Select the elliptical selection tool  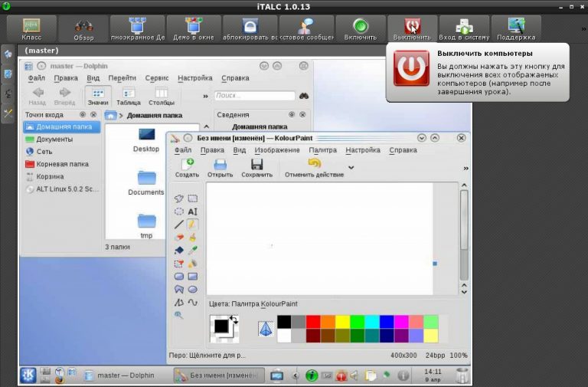(x=179, y=212)
